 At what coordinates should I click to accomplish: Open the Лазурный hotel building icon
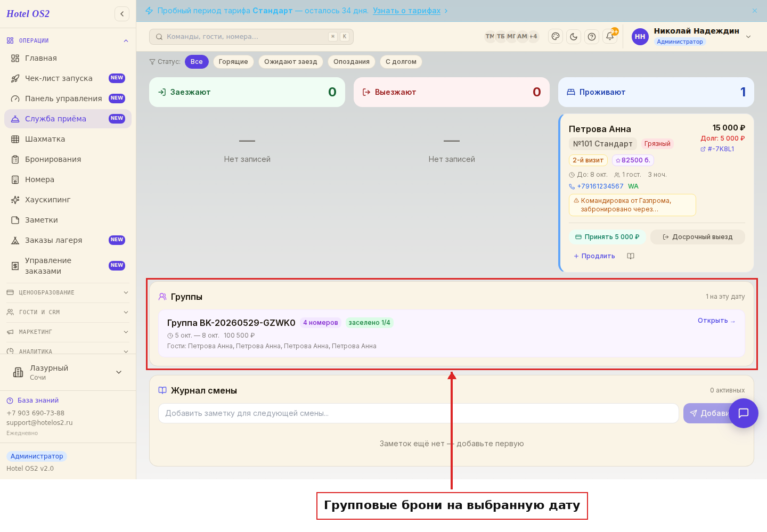pos(18,372)
